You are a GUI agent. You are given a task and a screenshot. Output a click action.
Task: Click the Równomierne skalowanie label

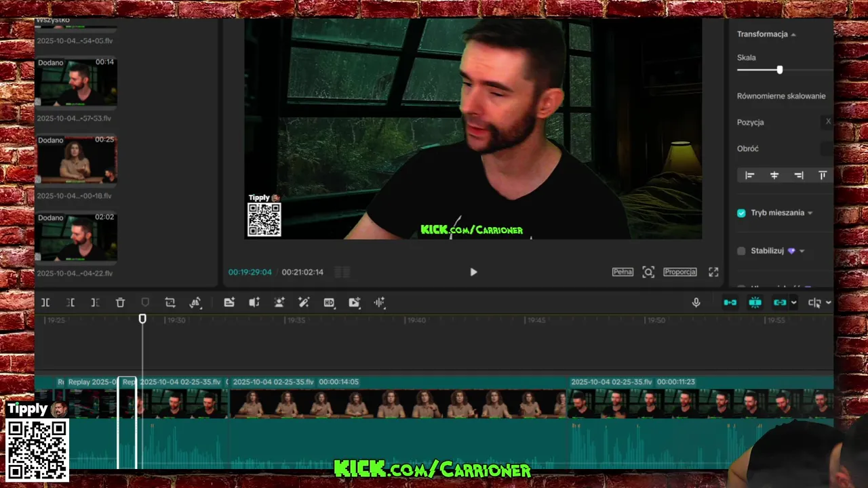click(x=781, y=96)
